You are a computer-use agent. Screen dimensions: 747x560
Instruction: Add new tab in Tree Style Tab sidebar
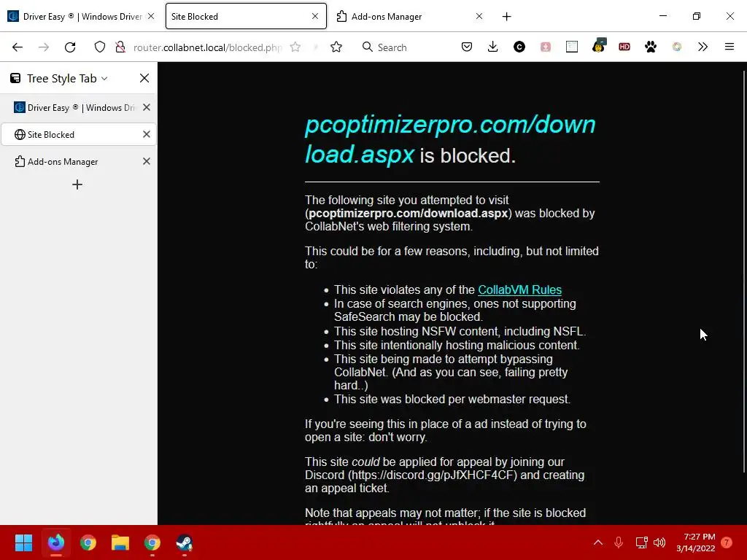[x=77, y=184]
